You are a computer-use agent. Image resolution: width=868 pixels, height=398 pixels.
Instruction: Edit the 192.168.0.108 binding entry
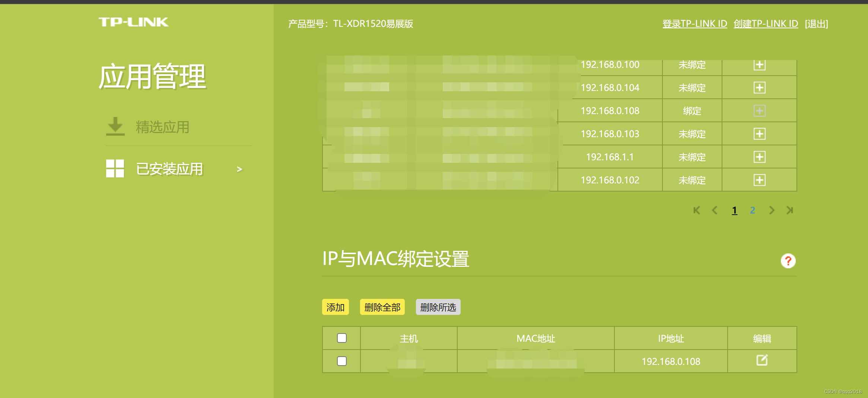[762, 360]
